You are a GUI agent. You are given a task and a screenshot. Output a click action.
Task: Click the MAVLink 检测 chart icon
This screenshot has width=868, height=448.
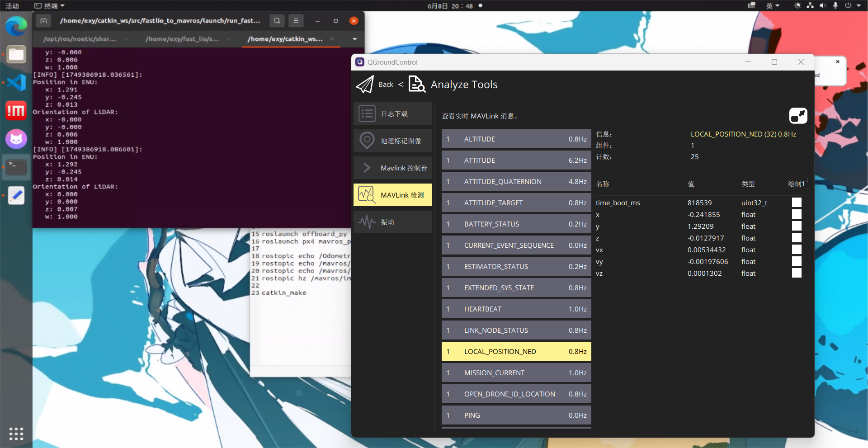(x=367, y=195)
